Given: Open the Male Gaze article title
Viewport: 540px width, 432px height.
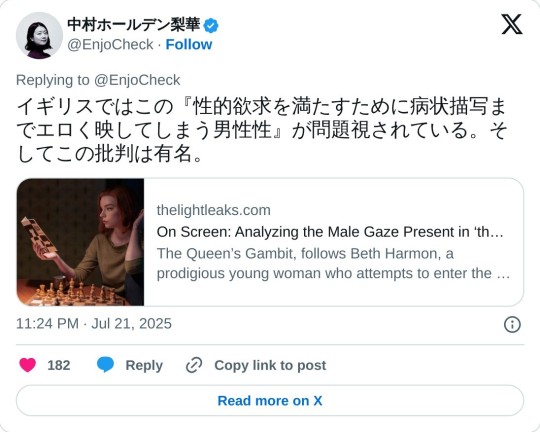Looking at the screenshot, I should click(x=330, y=232).
